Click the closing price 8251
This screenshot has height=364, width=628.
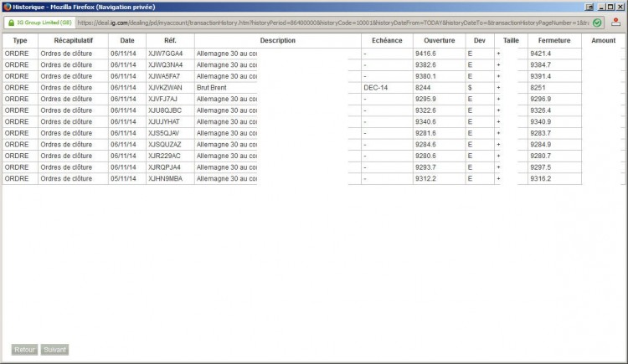click(538, 88)
